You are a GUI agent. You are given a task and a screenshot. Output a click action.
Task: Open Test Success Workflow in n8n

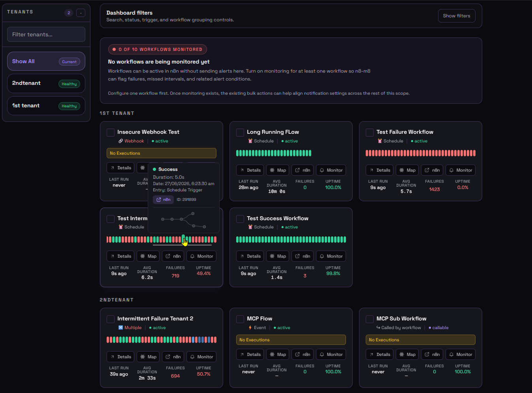pos(303,256)
